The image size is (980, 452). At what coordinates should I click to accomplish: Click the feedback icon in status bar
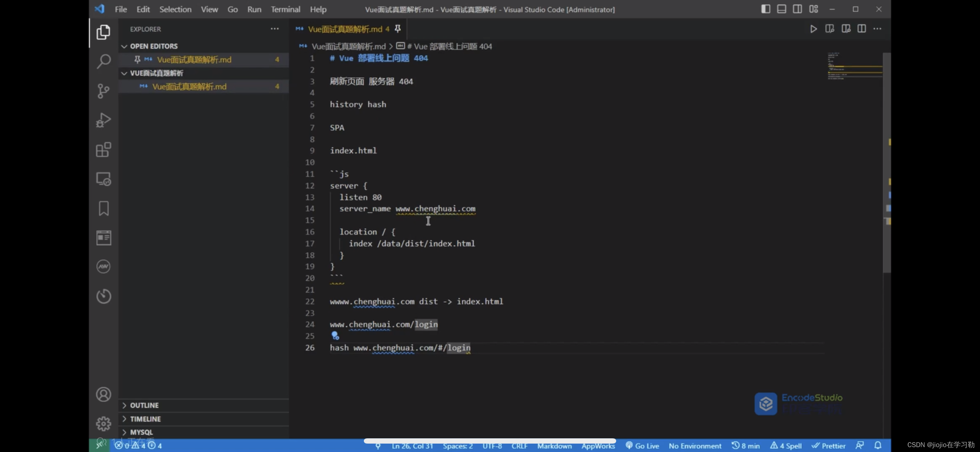(859, 445)
